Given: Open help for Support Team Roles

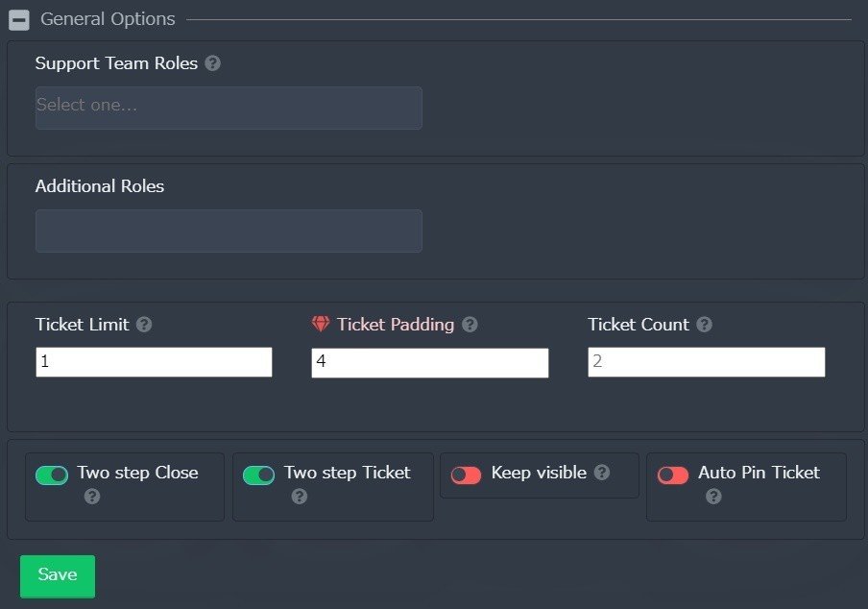Looking at the screenshot, I should [x=212, y=63].
